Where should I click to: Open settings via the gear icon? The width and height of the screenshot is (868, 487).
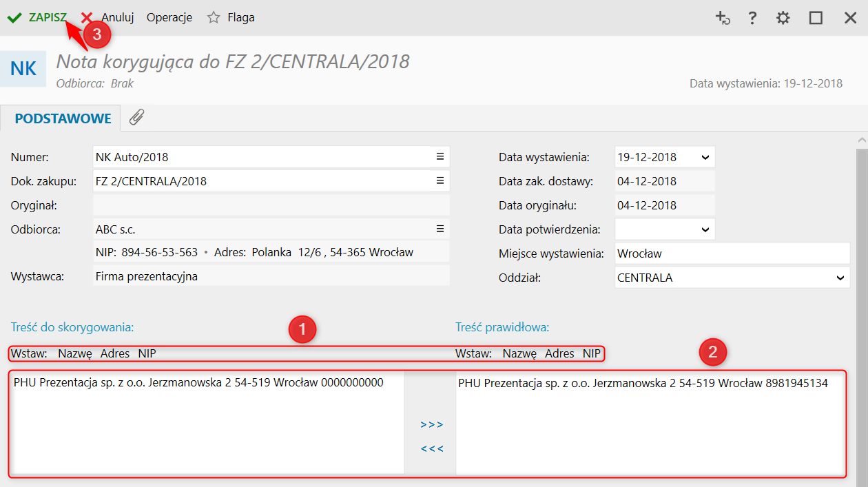point(783,18)
